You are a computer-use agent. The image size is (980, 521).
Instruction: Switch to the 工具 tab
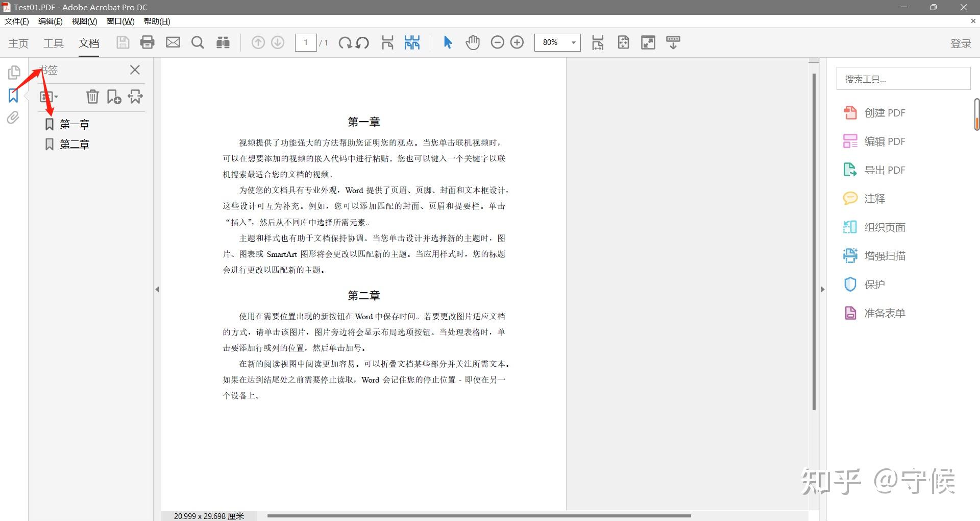click(54, 43)
